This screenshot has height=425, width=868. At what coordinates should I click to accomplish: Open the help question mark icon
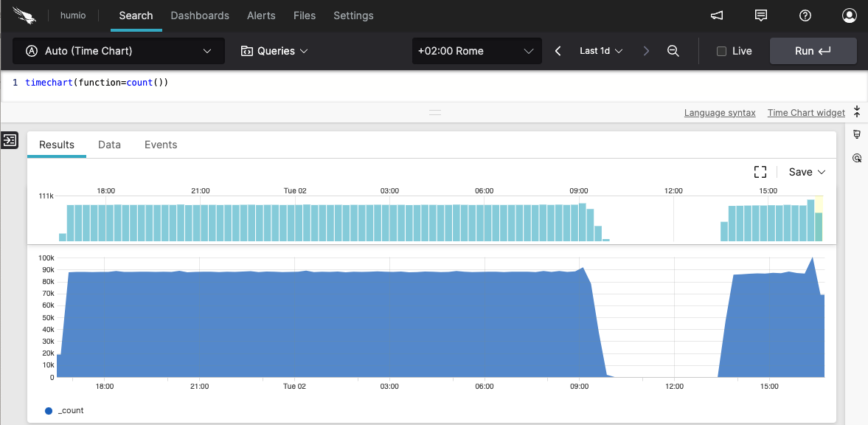click(805, 15)
